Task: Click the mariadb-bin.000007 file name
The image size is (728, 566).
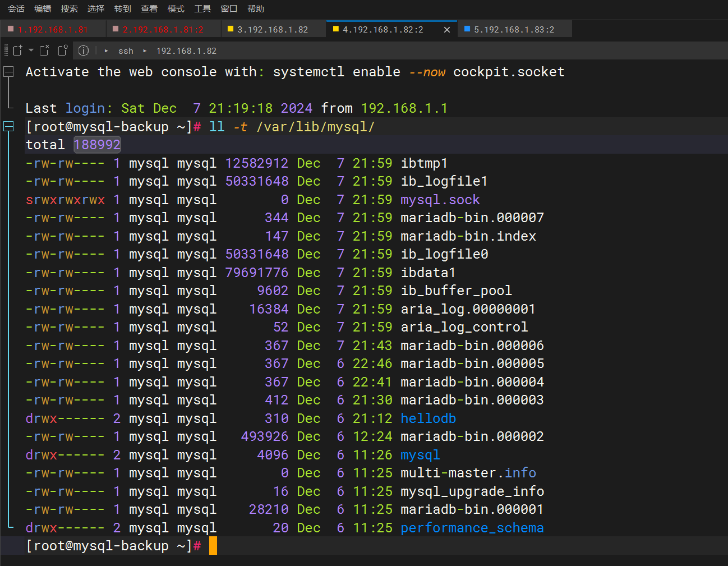Action: (472, 218)
